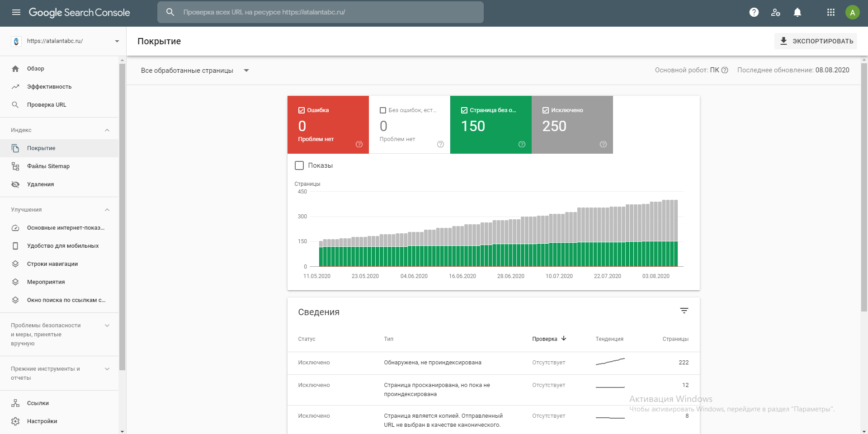868x434 pixels.
Task: Check the Без ошибок, ест... checkbox
Action: click(x=383, y=110)
